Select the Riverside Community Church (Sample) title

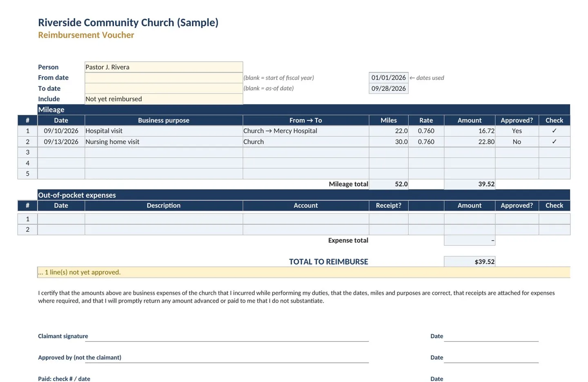[x=128, y=22]
